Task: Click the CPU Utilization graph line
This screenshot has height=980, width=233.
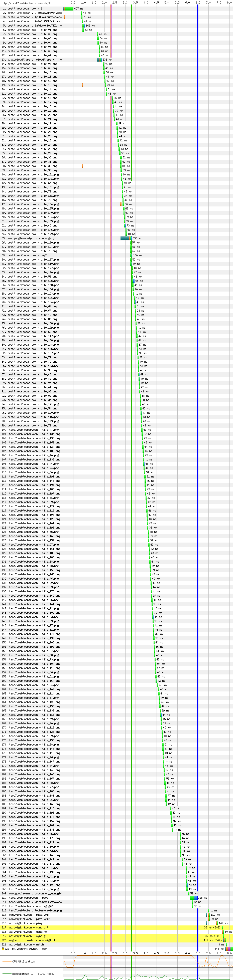Action: pyautogui.click(x=152, y=962)
